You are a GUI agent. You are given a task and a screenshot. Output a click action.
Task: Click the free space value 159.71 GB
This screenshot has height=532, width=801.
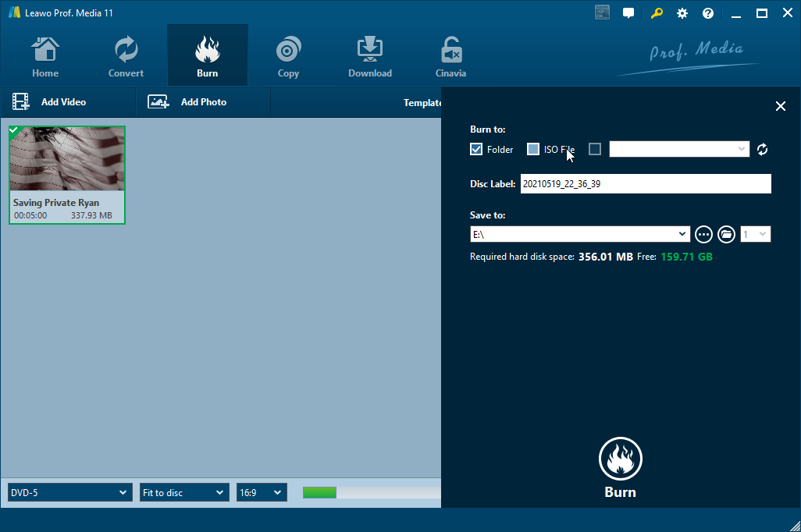686,257
